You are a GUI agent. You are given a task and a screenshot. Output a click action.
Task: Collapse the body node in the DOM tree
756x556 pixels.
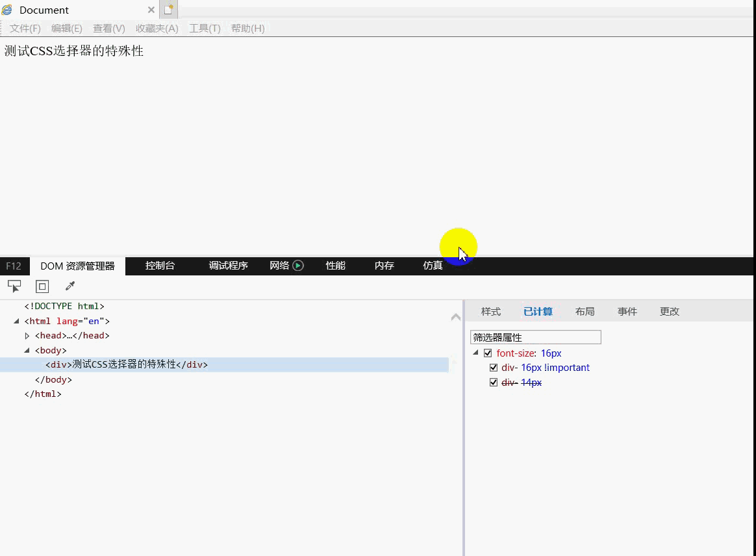(27, 350)
